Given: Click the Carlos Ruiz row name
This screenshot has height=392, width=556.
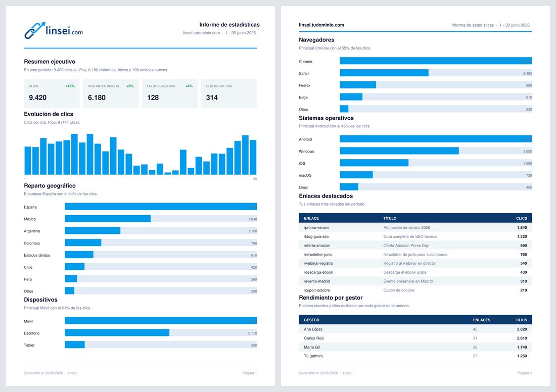Looking at the screenshot, I should point(314,338).
